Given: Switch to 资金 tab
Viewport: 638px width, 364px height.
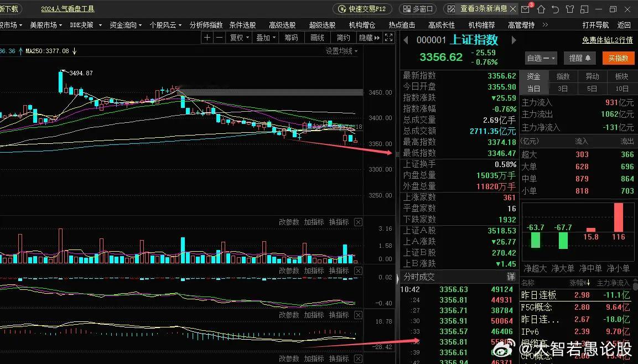Looking at the screenshot, I should coord(534,76).
